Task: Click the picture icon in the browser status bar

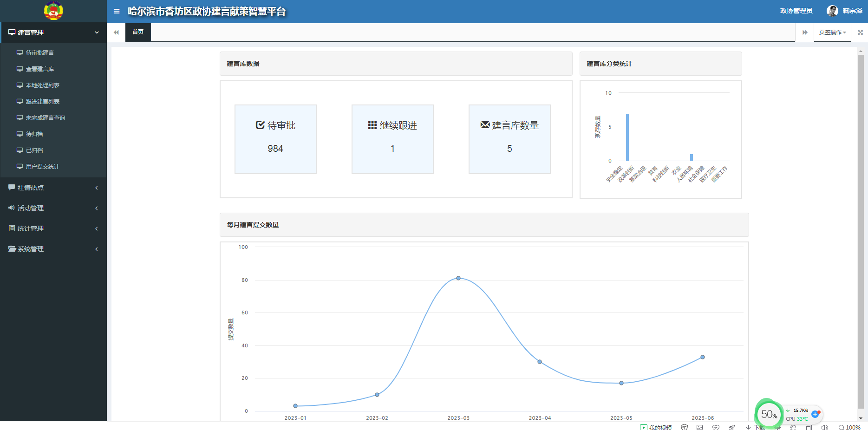Action: 699,427
